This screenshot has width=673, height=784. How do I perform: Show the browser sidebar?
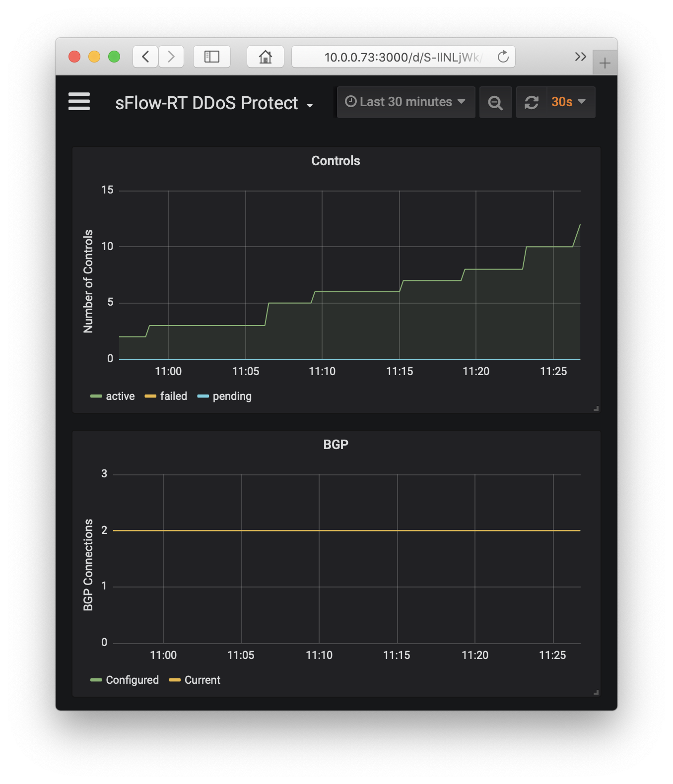(x=212, y=57)
